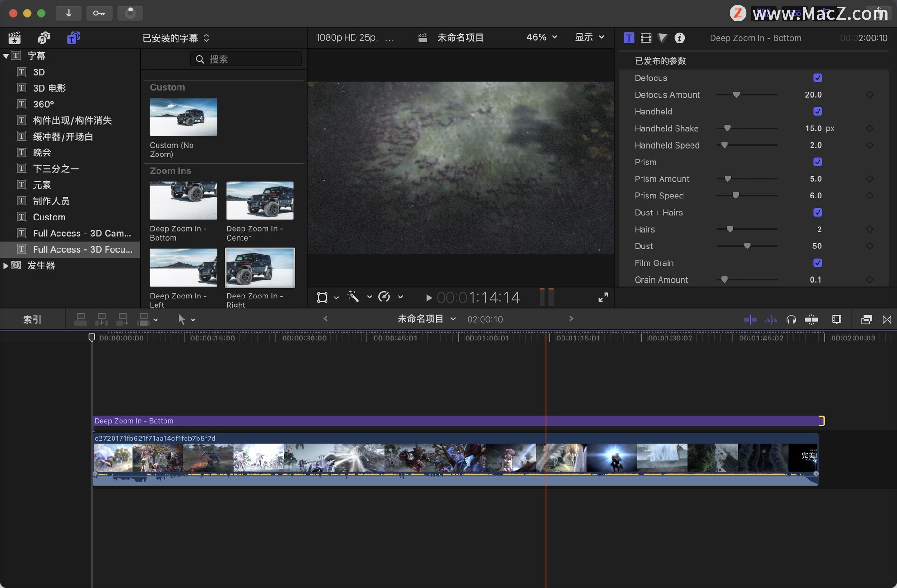Viewport: 897px width, 588px height.
Task: Toggle the headphones audio skimming icon
Action: pyautogui.click(x=790, y=319)
